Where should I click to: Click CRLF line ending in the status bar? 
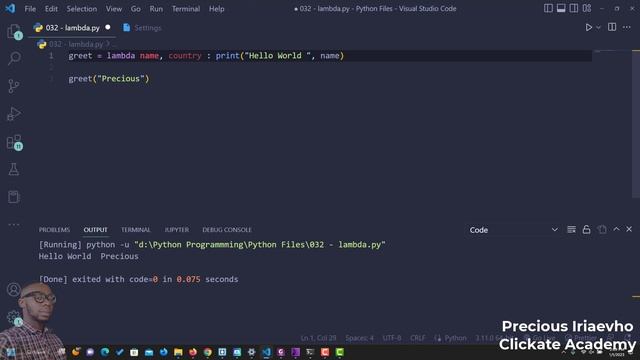tap(418, 338)
